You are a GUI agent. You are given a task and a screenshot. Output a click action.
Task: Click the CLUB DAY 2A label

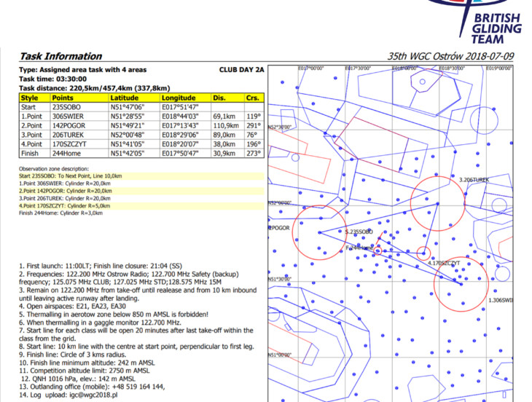[x=241, y=70]
